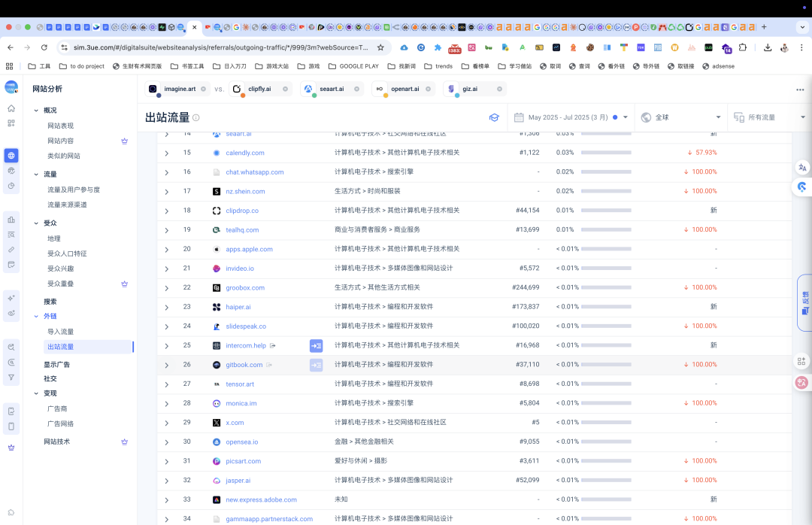The height and width of the screenshot is (525, 812).
Task: Click the 57.93% change value for calendly.com
Action: click(x=702, y=153)
